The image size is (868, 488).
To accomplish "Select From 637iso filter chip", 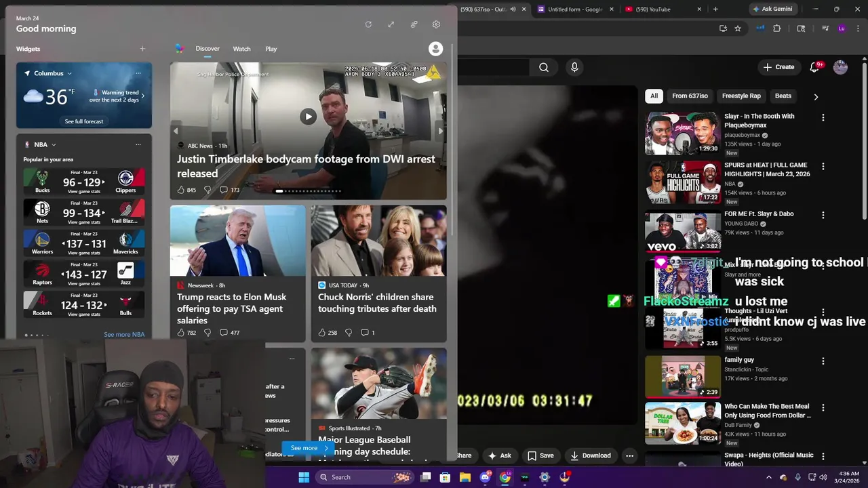I will point(690,96).
